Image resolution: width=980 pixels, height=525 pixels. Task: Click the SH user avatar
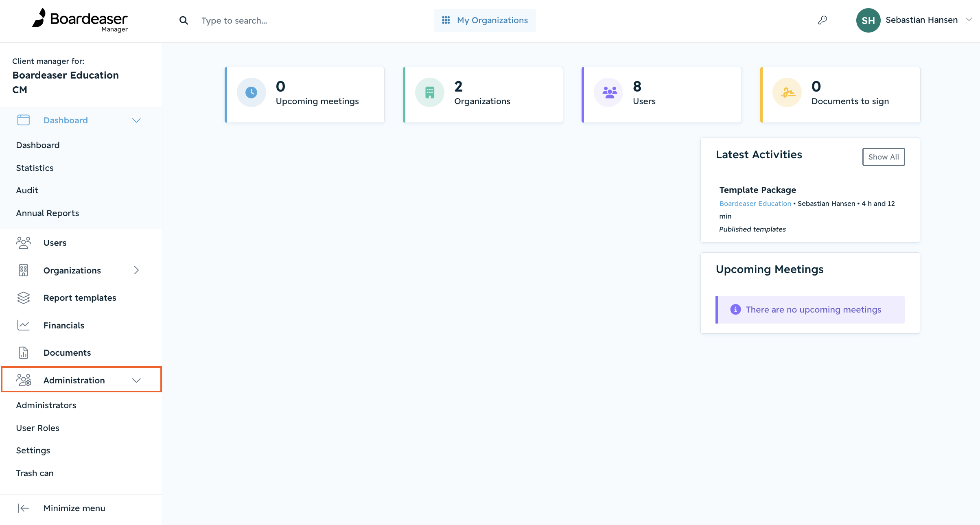pyautogui.click(x=868, y=20)
